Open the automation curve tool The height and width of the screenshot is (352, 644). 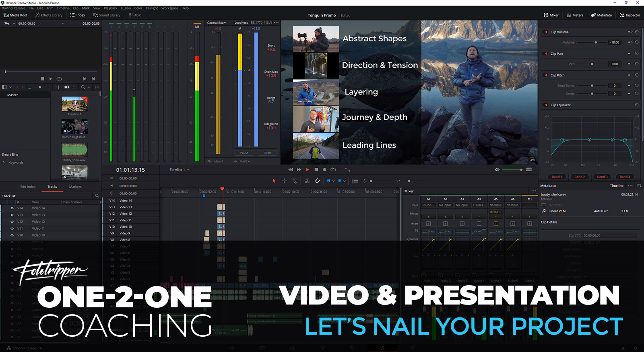348,170
